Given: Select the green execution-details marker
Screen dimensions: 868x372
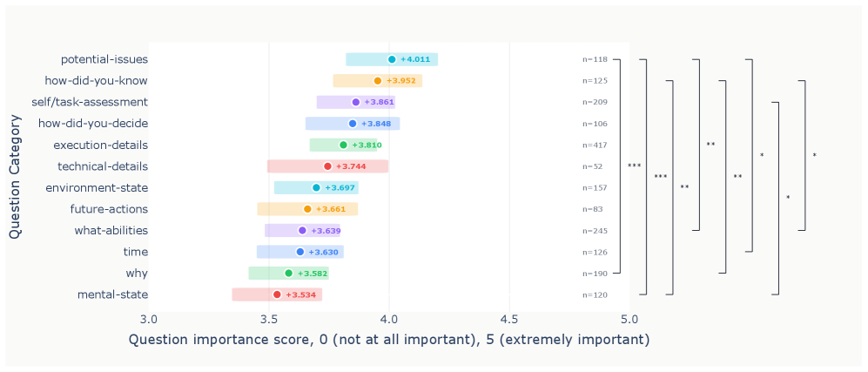Looking at the screenshot, I should pos(343,145).
